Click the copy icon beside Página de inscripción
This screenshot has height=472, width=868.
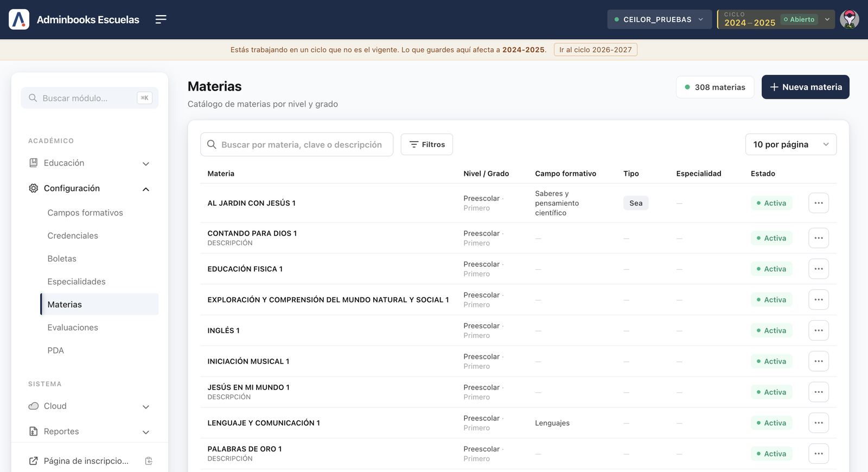point(149,461)
